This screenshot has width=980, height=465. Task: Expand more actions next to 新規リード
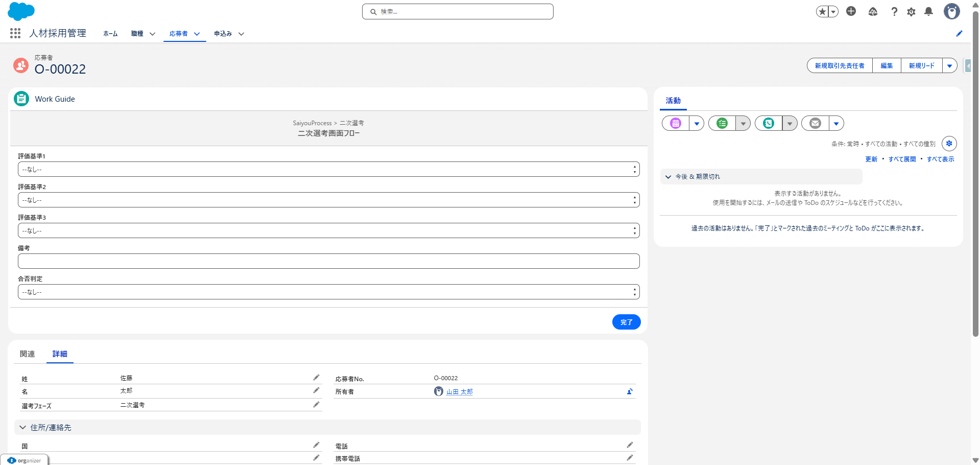949,66
